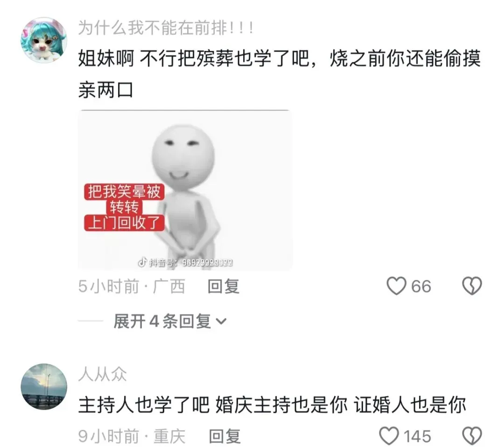
Task: Tap the red 把我笑晕被转转 caption sticker
Action: point(124,207)
